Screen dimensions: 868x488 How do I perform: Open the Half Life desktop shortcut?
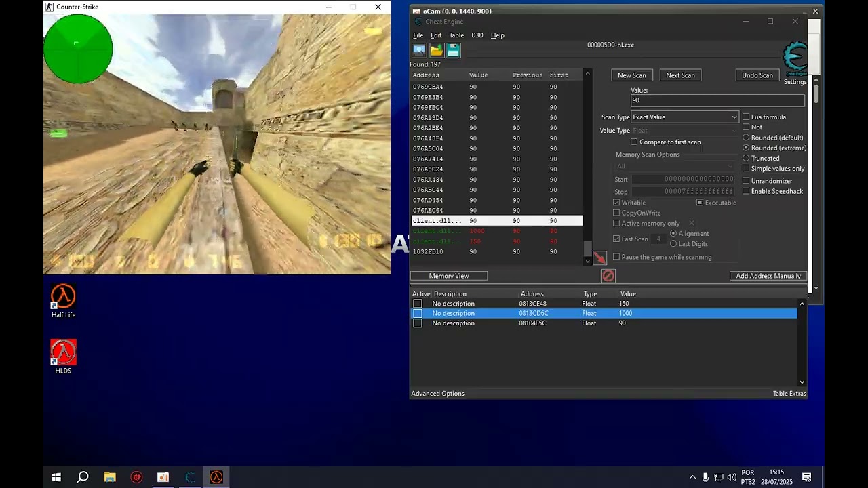[63, 302]
